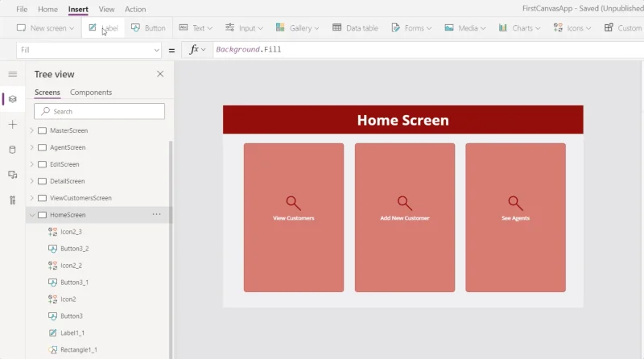Select Button3 in tree view
The height and width of the screenshot is (359, 644).
72,316
